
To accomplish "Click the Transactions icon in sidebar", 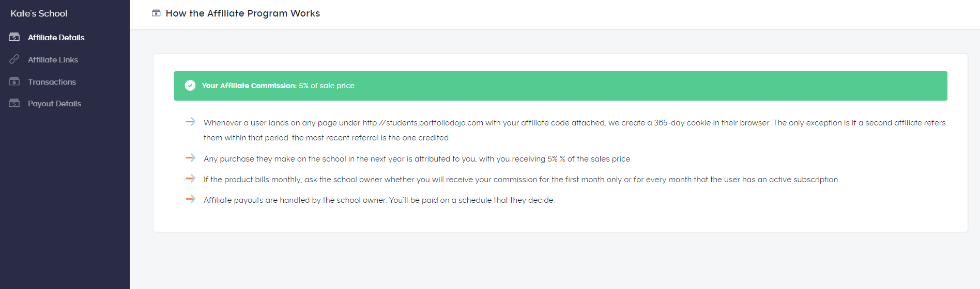I will coord(14,82).
